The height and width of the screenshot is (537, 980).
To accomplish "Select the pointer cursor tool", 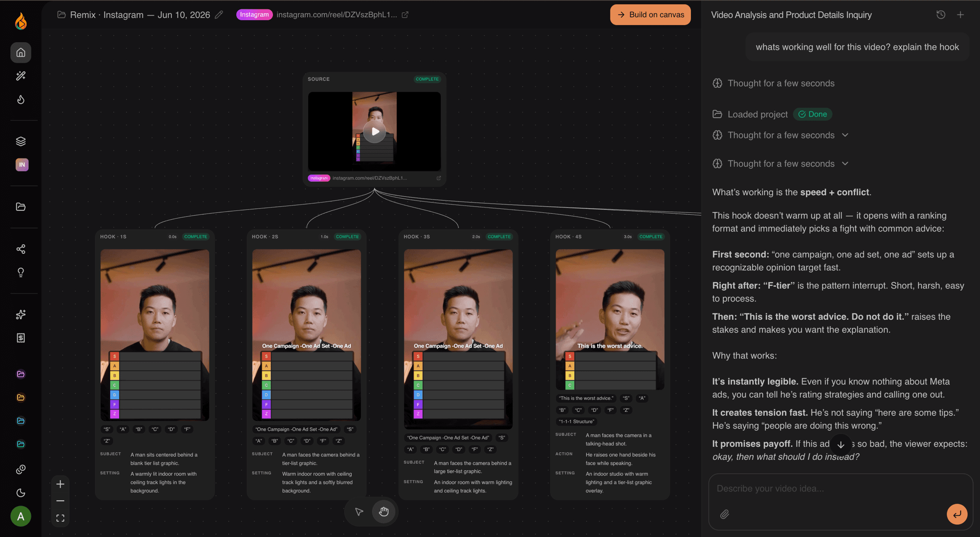I will pyautogui.click(x=359, y=512).
